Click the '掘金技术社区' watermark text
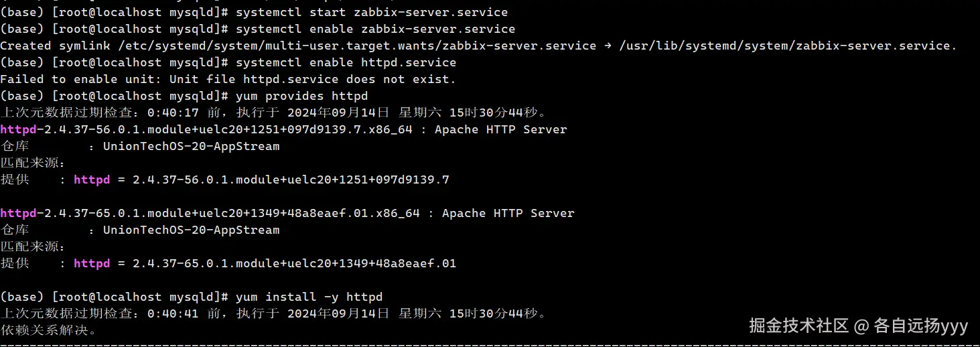Viewport: 980px width, 347px height. (x=798, y=326)
